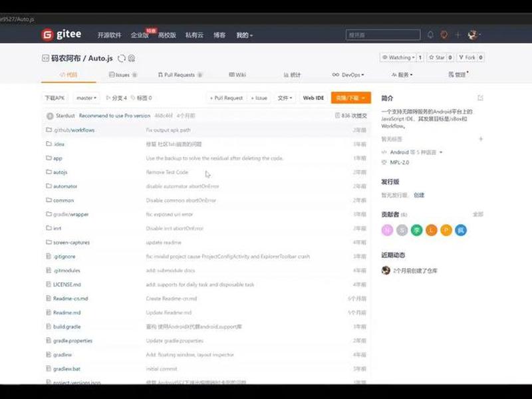The width and height of the screenshot is (532, 399).
Task: Click the Stardust committer avatar
Action: (50, 116)
